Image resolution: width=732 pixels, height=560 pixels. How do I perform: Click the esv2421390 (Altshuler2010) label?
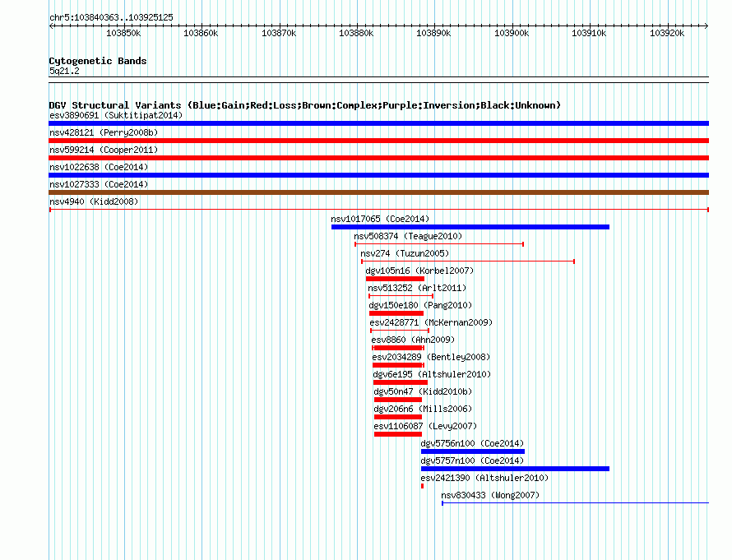[x=484, y=478]
